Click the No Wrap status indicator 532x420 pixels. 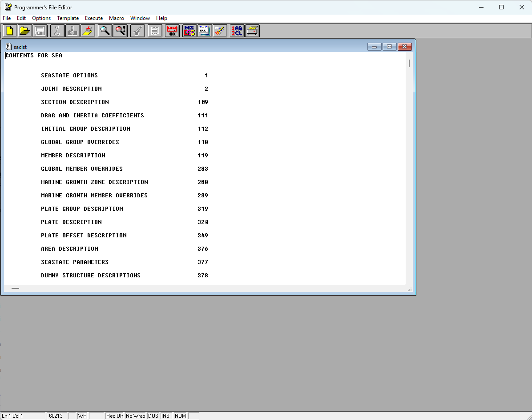pos(135,416)
